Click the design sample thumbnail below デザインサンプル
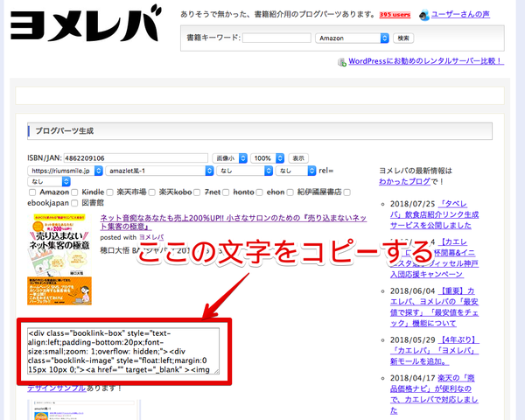The image size is (525, 420). coord(84,409)
